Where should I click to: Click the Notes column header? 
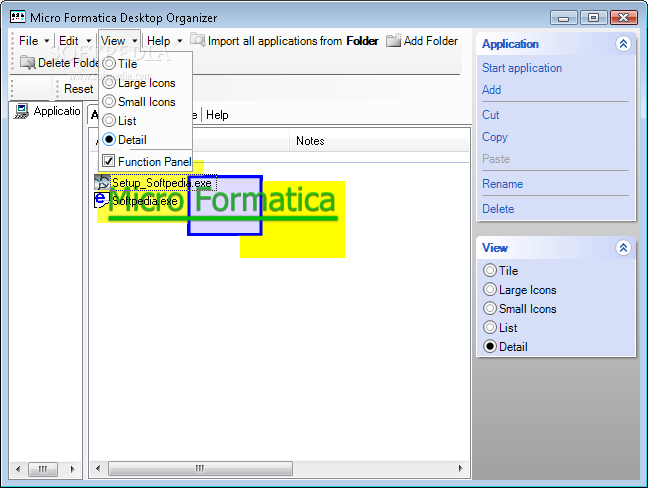coord(379,141)
